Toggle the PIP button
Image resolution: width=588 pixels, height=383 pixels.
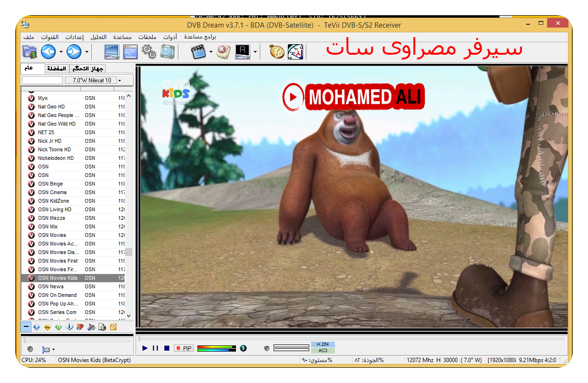(184, 348)
